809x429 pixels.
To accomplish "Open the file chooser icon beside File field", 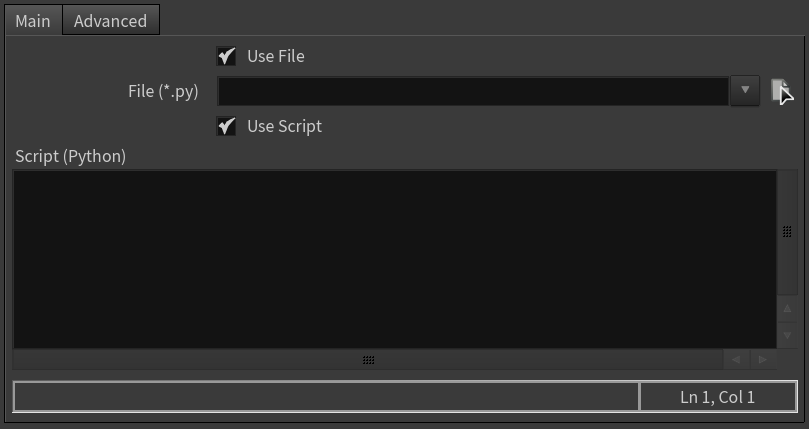I will (x=780, y=91).
